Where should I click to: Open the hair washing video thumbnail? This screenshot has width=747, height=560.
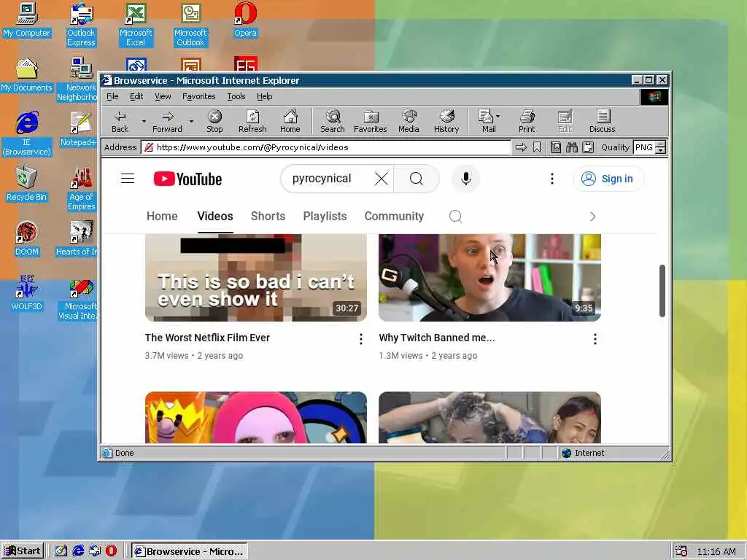click(x=489, y=418)
